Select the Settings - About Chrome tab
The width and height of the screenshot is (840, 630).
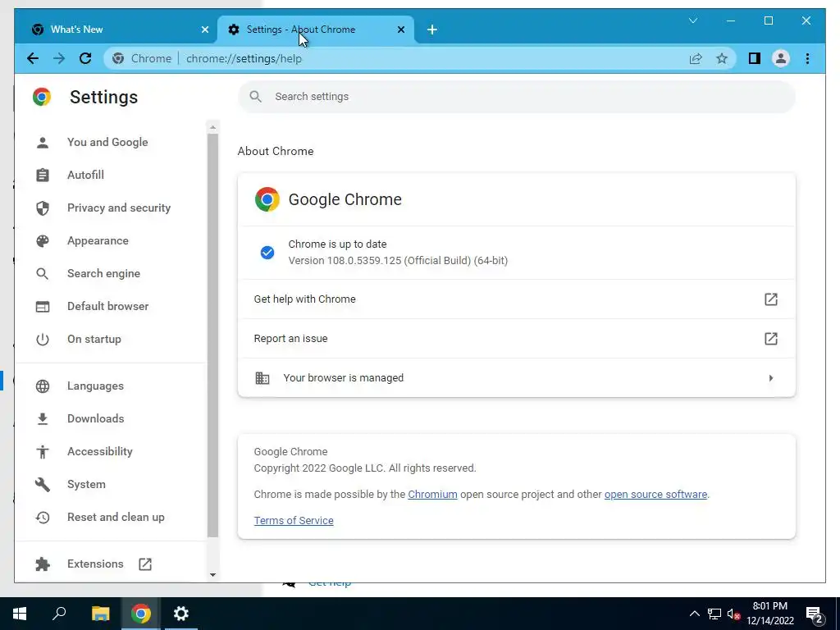[316, 30]
